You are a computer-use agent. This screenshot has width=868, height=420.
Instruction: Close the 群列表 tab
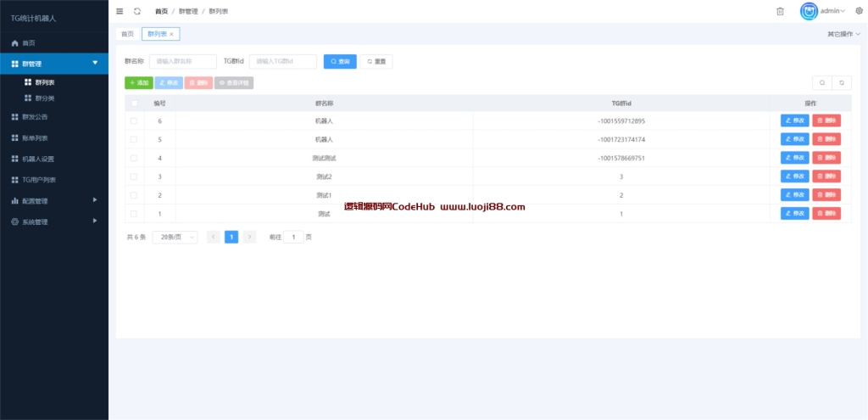(171, 34)
